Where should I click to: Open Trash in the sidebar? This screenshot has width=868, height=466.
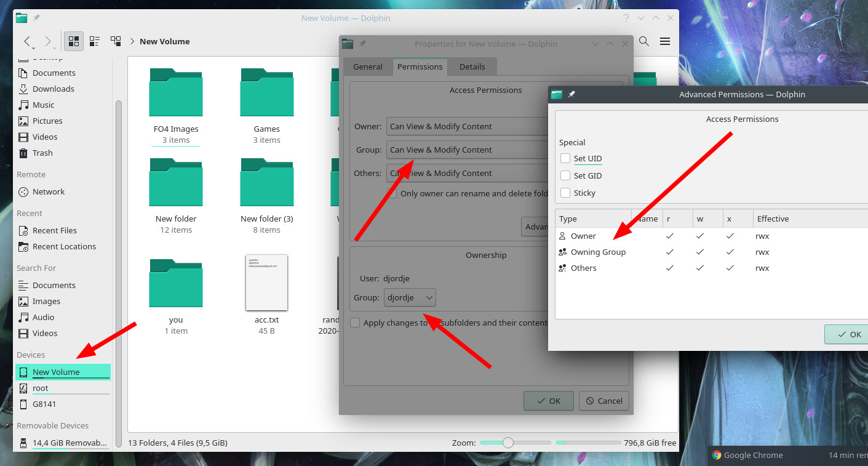(42, 153)
